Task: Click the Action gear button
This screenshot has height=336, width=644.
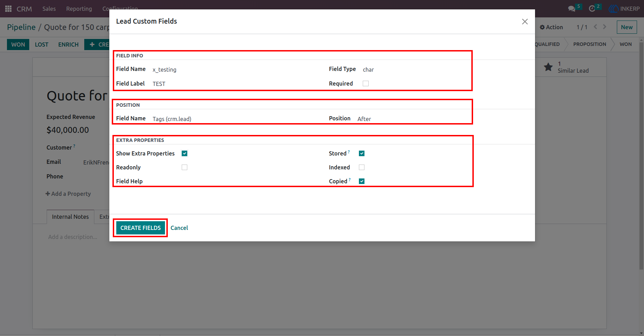Action: (551, 27)
